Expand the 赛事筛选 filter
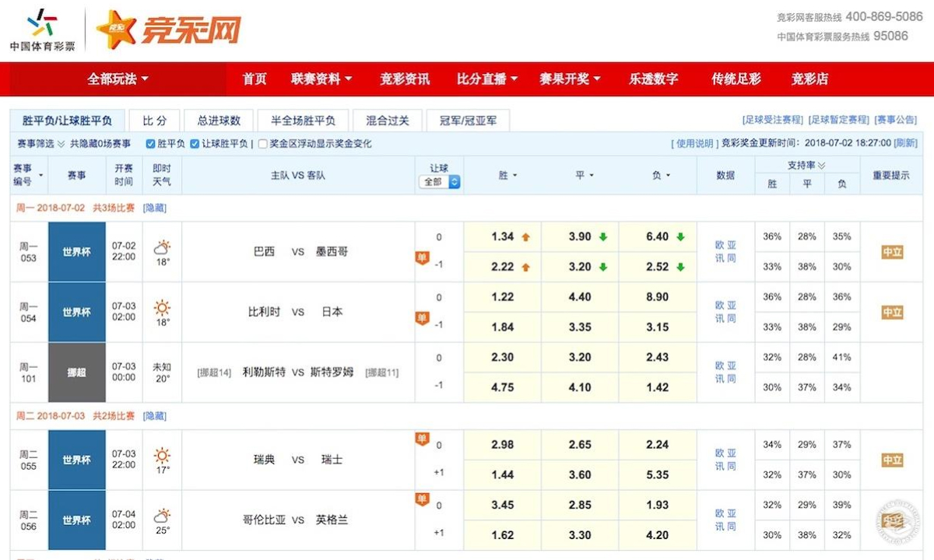The image size is (934, 560). pyautogui.click(x=40, y=144)
